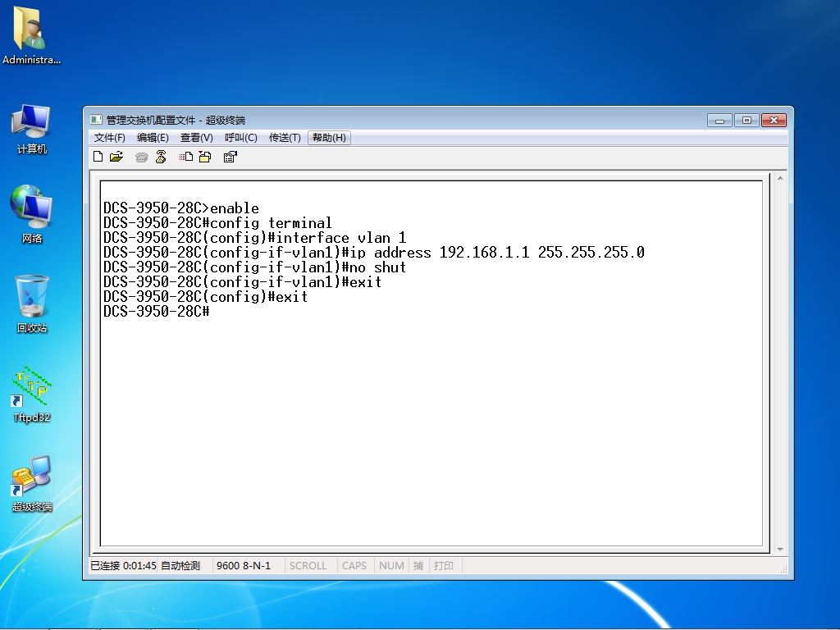Click the 自动检测 status bar entry
Image resolution: width=840 pixels, height=630 pixels.
pyautogui.click(x=180, y=566)
